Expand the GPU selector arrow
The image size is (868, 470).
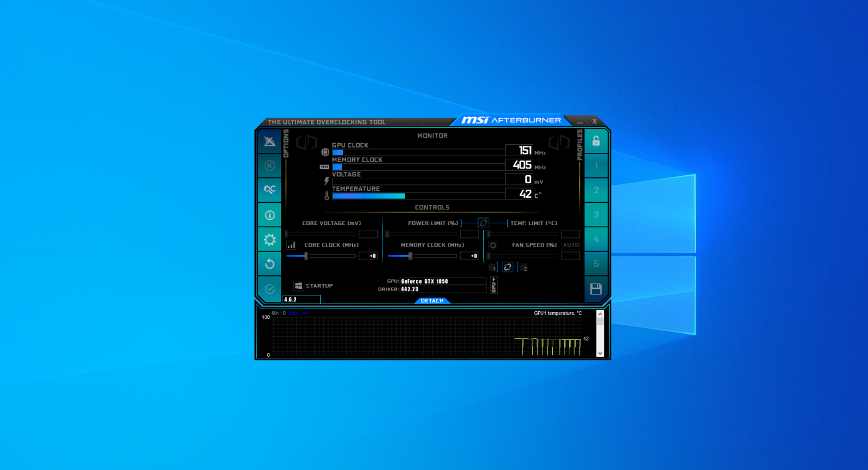coord(494,285)
